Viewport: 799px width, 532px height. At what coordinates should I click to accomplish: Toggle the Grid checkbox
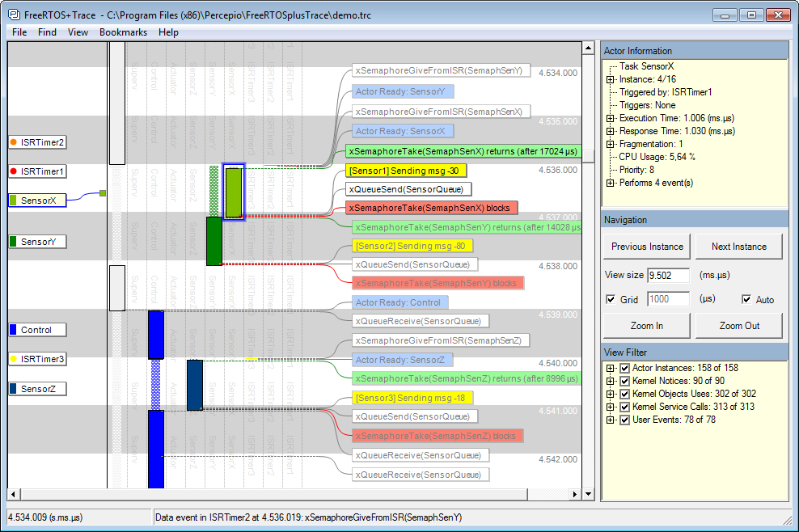point(611,299)
